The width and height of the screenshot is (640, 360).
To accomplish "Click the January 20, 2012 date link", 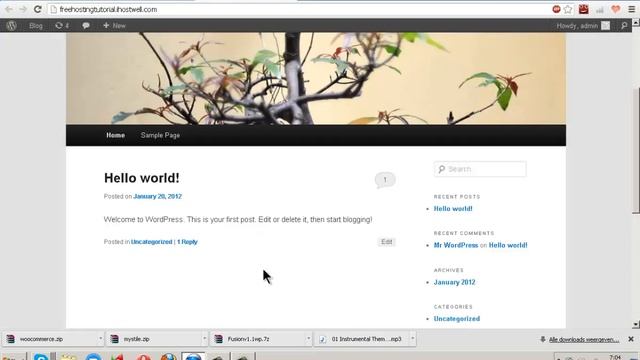I will pyautogui.click(x=158, y=196).
